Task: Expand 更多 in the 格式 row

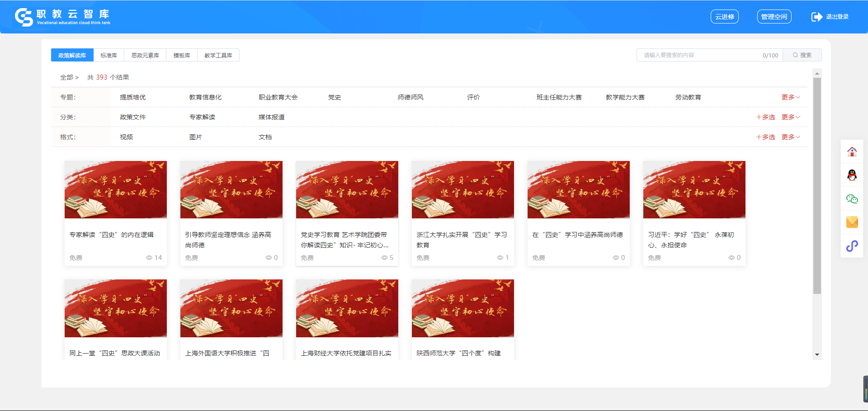Action: [790, 137]
